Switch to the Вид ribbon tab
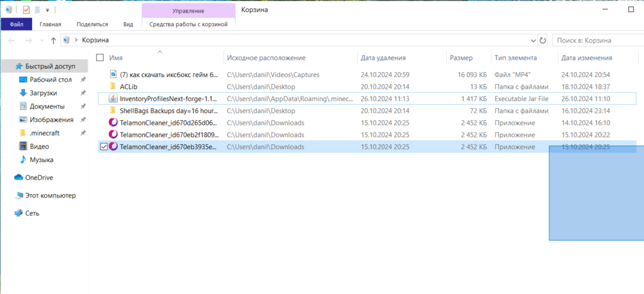 pyautogui.click(x=128, y=24)
